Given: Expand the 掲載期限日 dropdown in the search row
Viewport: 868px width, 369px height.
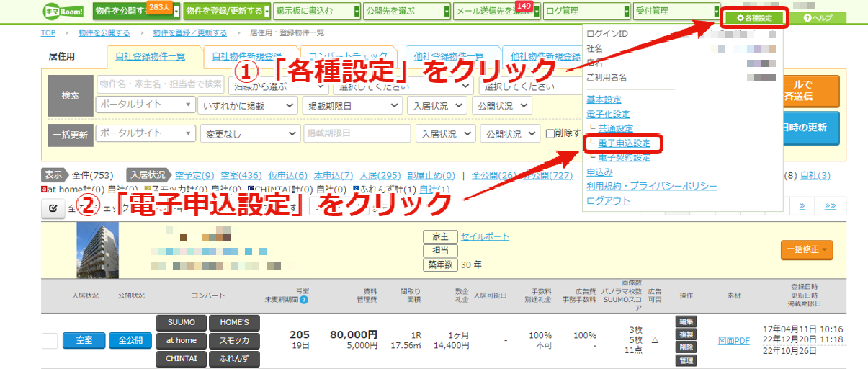Looking at the screenshot, I should point(352,105).
